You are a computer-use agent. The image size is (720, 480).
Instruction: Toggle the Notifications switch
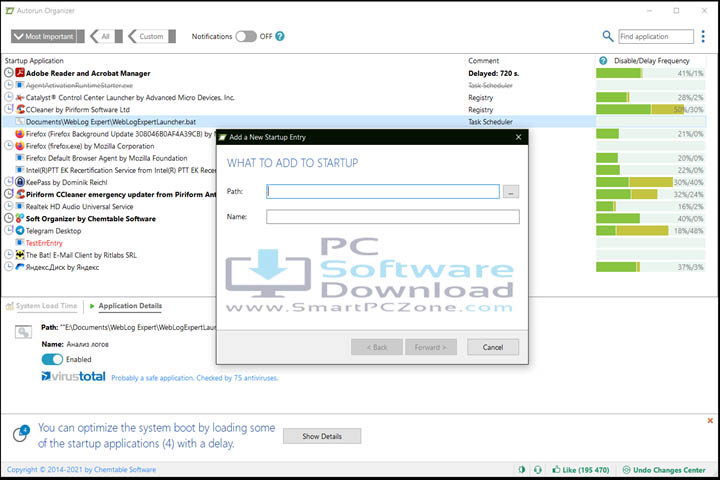click(x=246, y=36)
